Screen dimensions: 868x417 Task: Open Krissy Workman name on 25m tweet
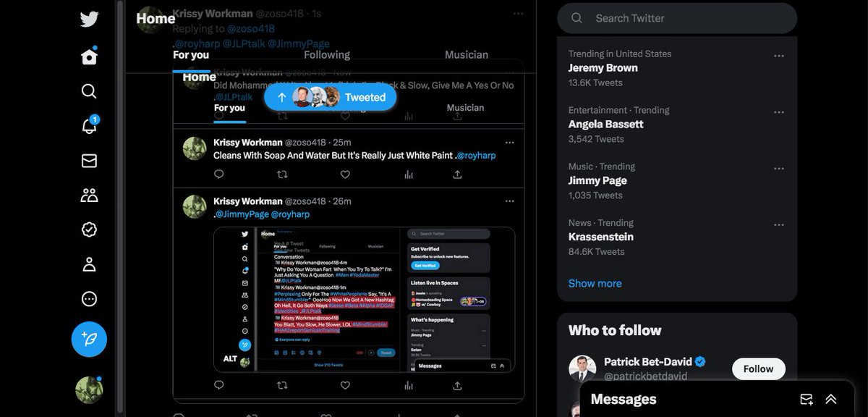[x=247, y=142]
